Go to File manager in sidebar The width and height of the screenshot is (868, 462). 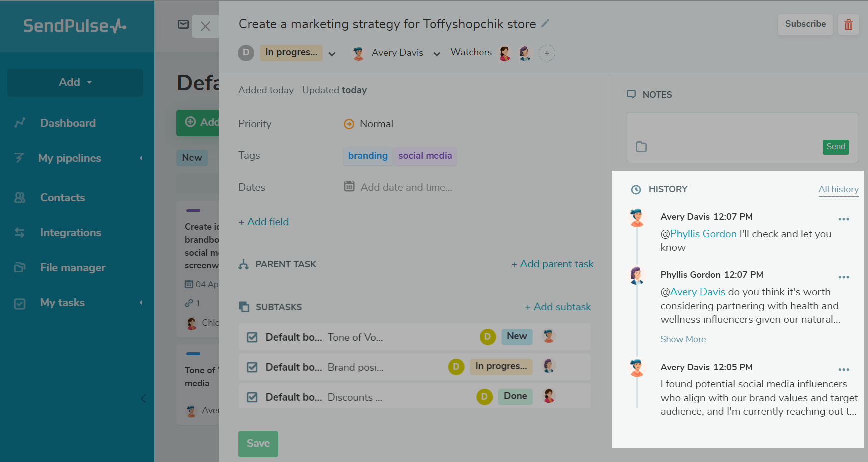[73, 268]
